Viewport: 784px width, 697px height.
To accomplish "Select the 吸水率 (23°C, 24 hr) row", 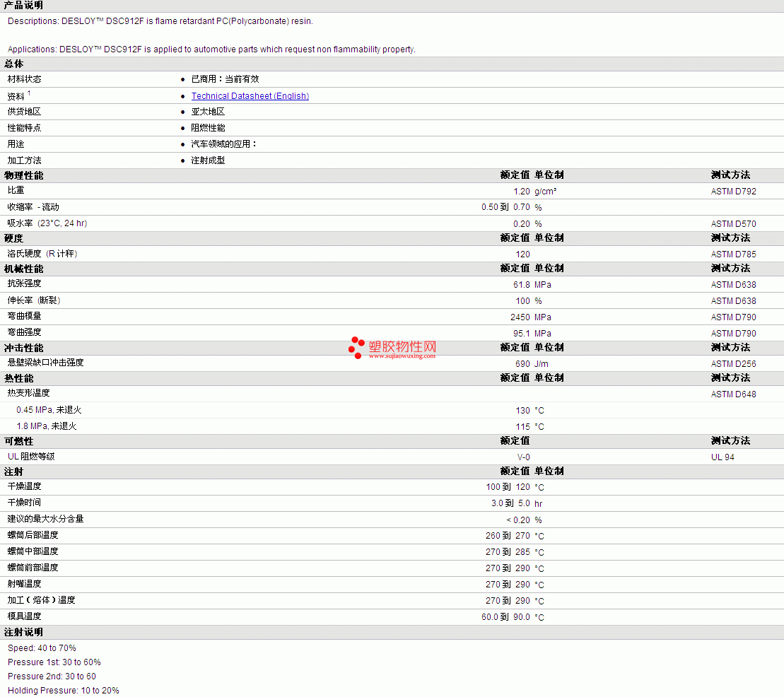I will pos(392,223).
